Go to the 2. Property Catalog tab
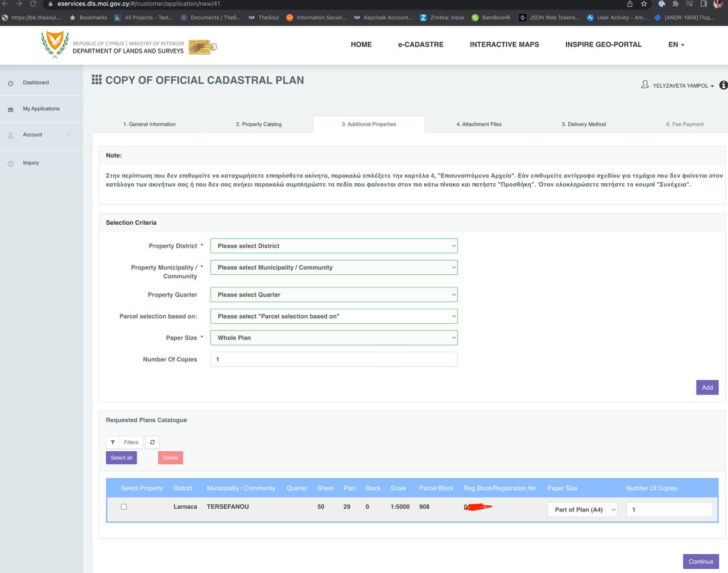This screenshot has height=573, width=728. pos(259,124)
